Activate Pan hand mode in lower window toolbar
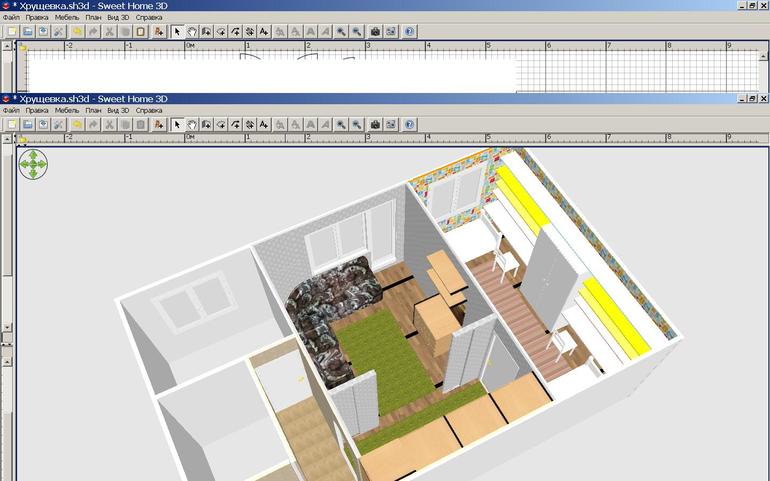Screen dimensions: 770x481 coord(191,125)
